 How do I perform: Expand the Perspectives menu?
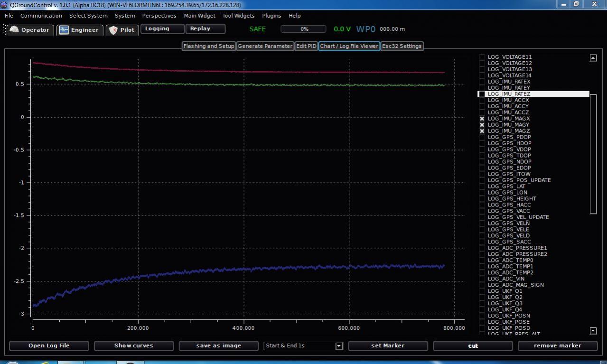[159, 16]
